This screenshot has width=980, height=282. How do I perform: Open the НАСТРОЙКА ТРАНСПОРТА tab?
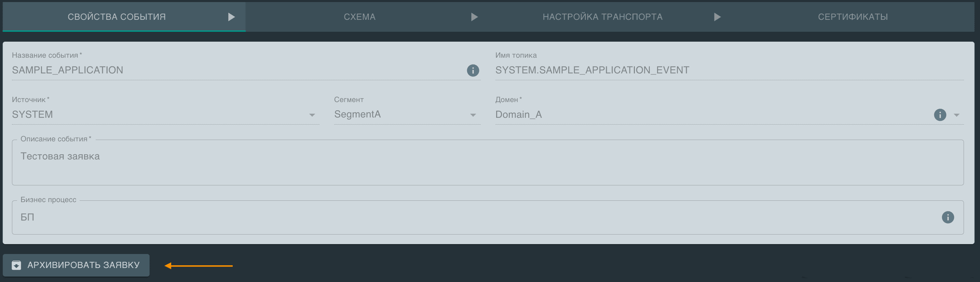(602, 17)
